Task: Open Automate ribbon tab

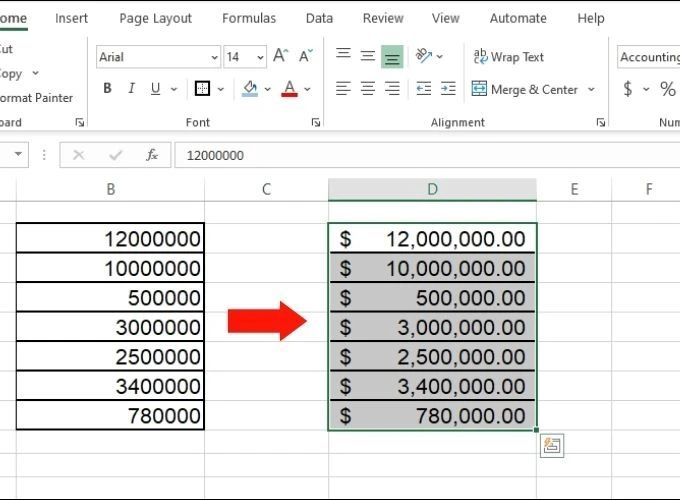Action: tap(518, 18)
